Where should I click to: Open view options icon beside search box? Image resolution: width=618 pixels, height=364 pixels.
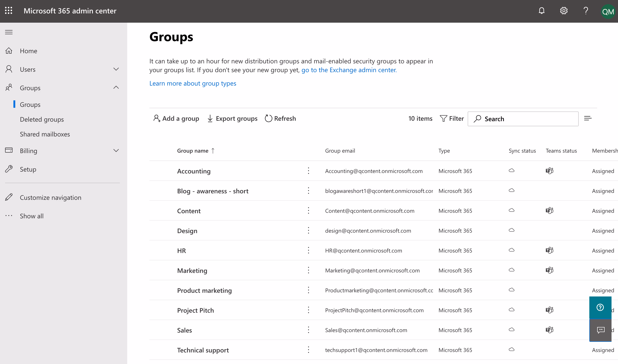coord(588,118)
